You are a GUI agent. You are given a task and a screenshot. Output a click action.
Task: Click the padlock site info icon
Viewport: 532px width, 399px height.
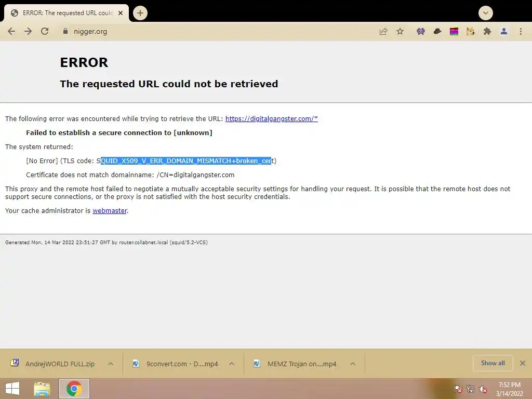tap(65, 31)
